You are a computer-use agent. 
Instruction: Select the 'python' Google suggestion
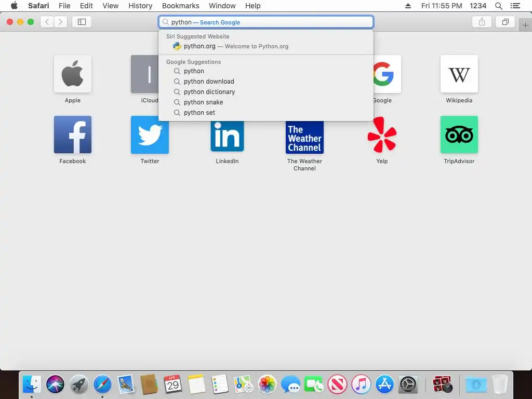point(266,71)
